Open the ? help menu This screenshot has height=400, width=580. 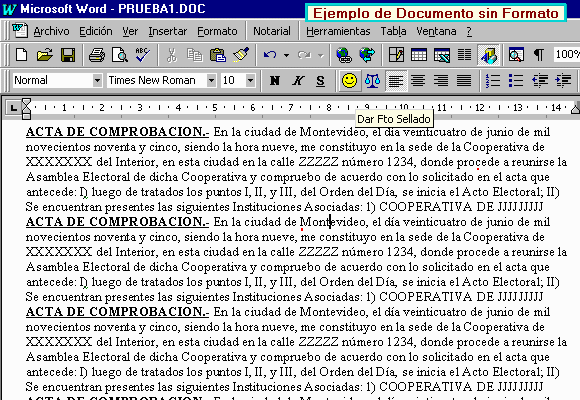469,31
